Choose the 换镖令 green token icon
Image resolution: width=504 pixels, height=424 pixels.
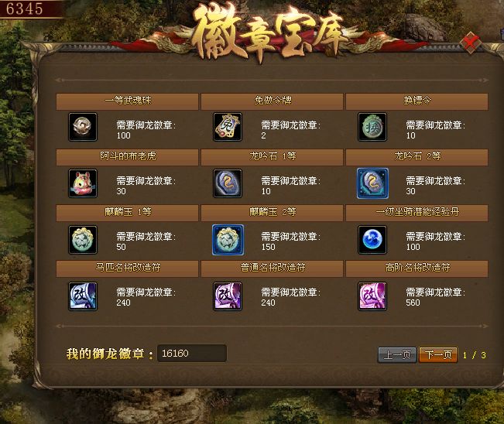372,127
